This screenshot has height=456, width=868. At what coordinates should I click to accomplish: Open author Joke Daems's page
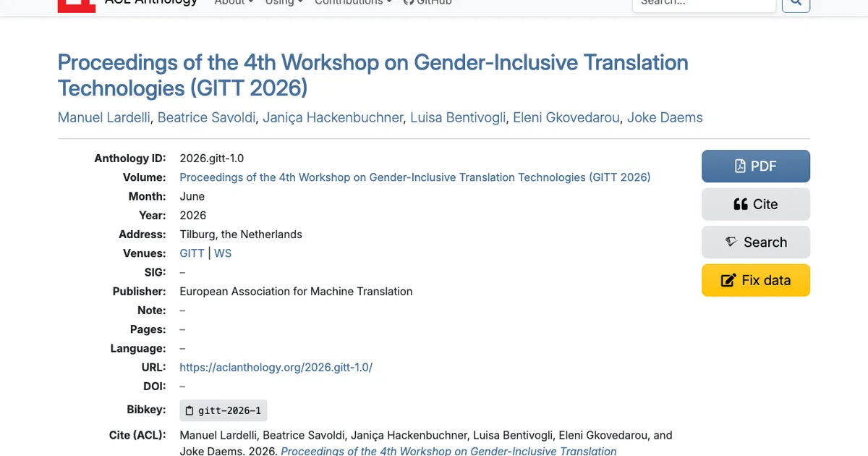(665, 117)
